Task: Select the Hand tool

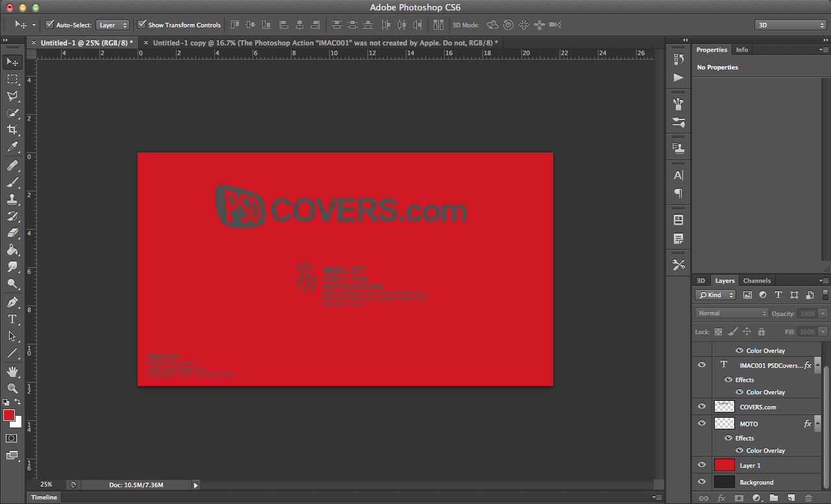Action: pos(12,372)
